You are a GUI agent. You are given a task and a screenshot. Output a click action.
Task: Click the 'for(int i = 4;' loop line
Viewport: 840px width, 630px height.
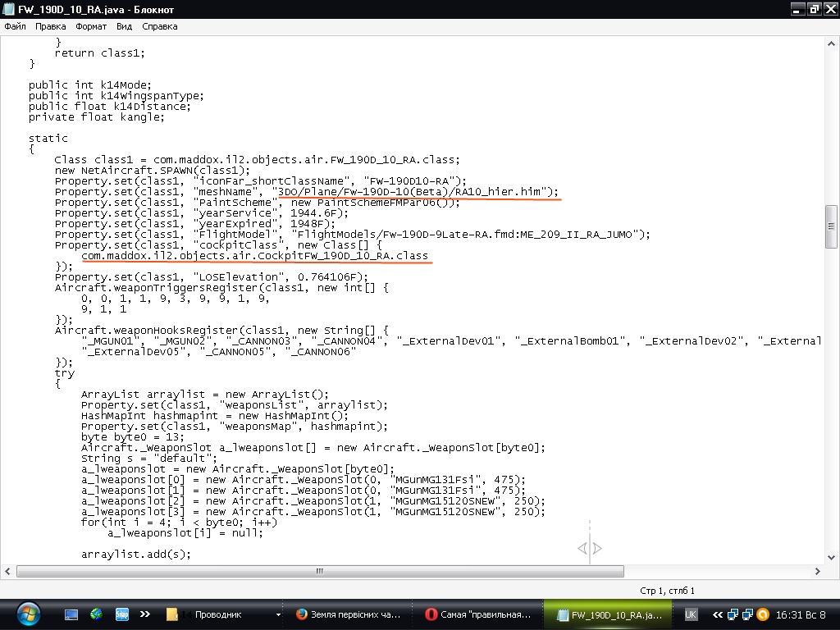180,523
